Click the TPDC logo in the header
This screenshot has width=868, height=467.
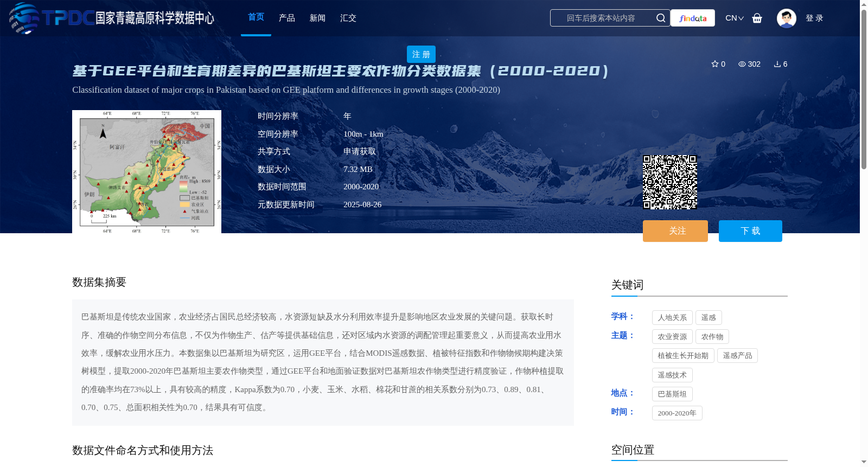(111, 18)
